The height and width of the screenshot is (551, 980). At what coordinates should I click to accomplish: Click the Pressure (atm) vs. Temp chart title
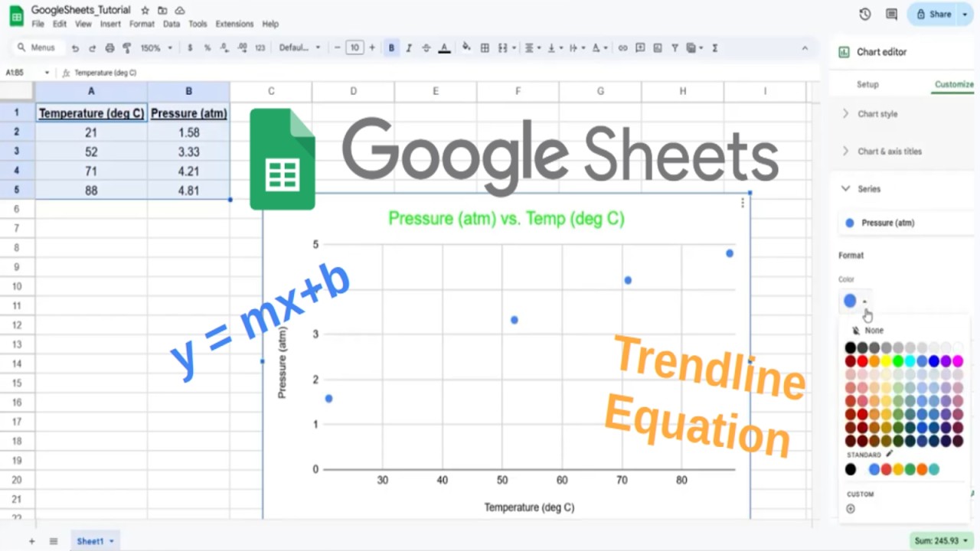tap(506, 219)
